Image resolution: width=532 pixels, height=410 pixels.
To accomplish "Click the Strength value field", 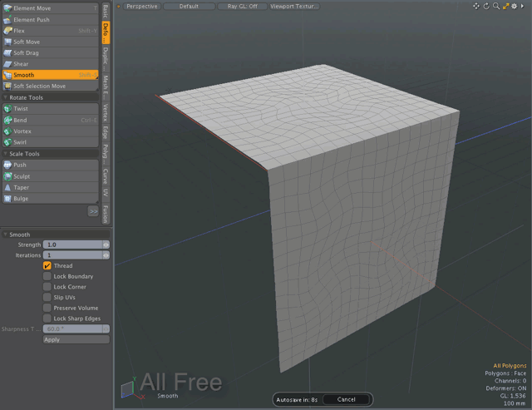I will pyautogui.click(x=73, y=245).
